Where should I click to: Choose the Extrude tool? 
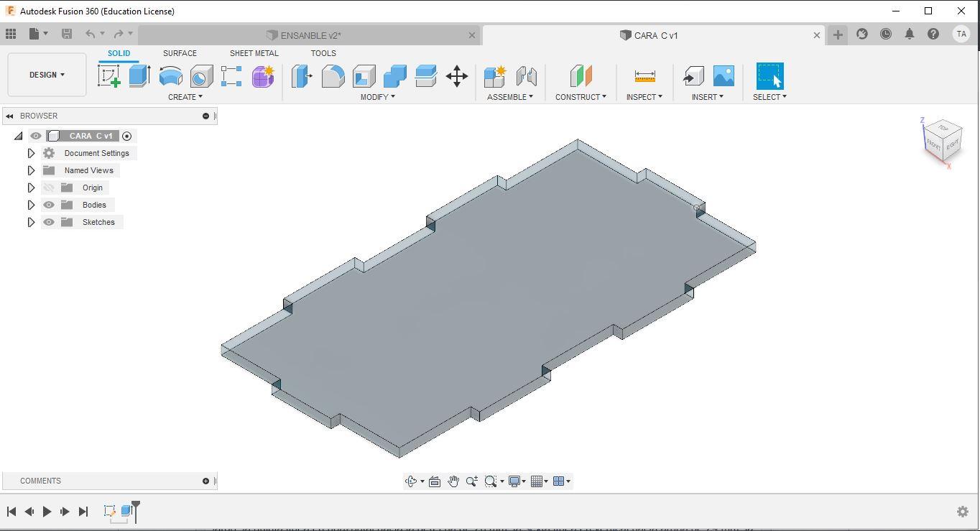pyautogui.click(x=139, y=76)
